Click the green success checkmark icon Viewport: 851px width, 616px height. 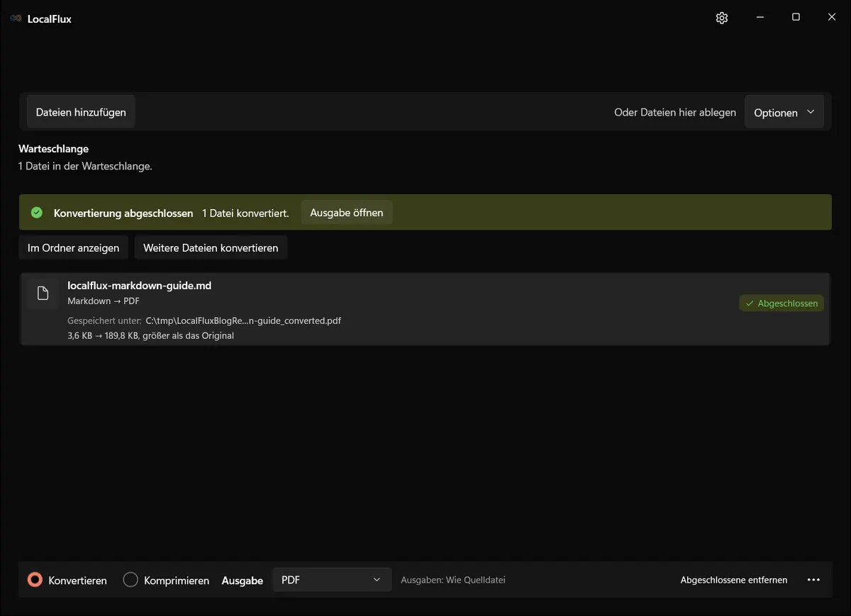click(37, 213)
